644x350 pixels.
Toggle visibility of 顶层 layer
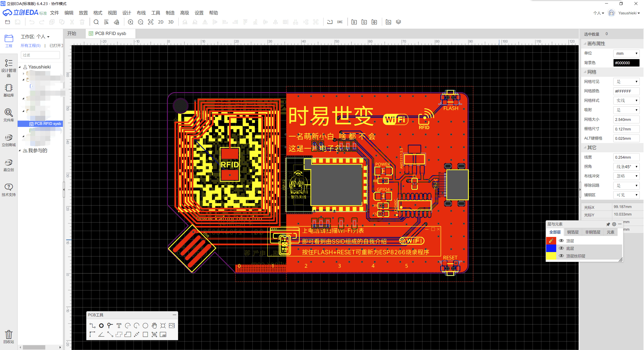561,241
